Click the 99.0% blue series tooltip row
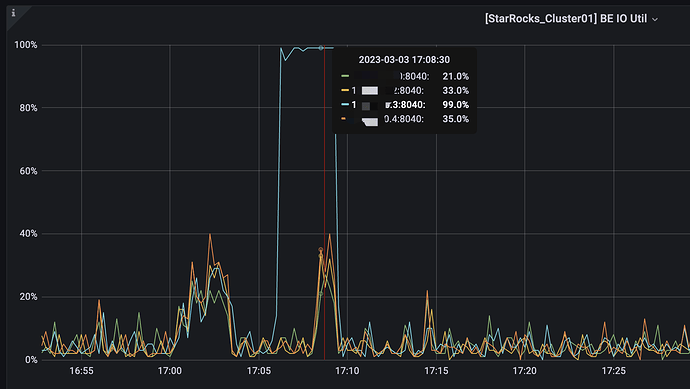The width and height of the screenshot is (690, 389). pos(404,105)
